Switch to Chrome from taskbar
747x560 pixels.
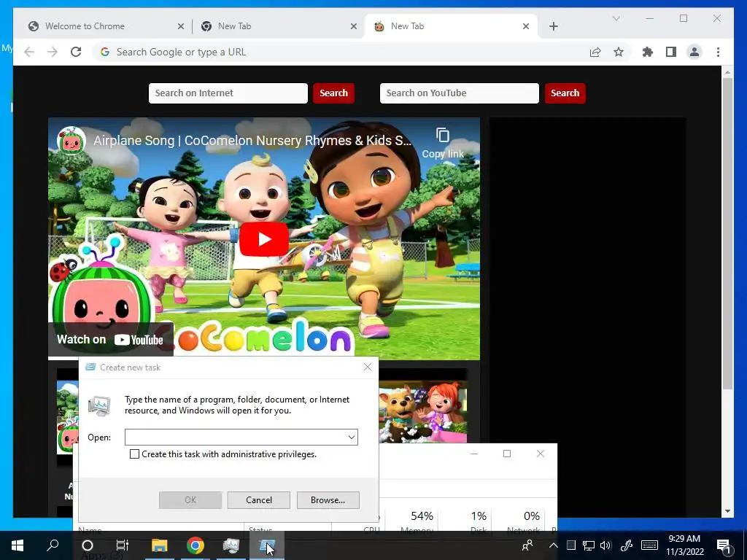pyautogui.click(x=196, y=545)
